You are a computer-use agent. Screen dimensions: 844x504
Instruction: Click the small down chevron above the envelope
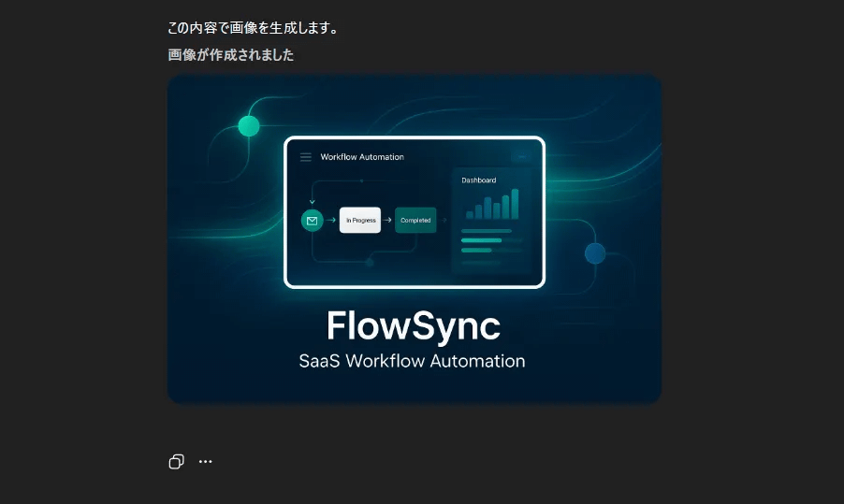pos(312,201)
